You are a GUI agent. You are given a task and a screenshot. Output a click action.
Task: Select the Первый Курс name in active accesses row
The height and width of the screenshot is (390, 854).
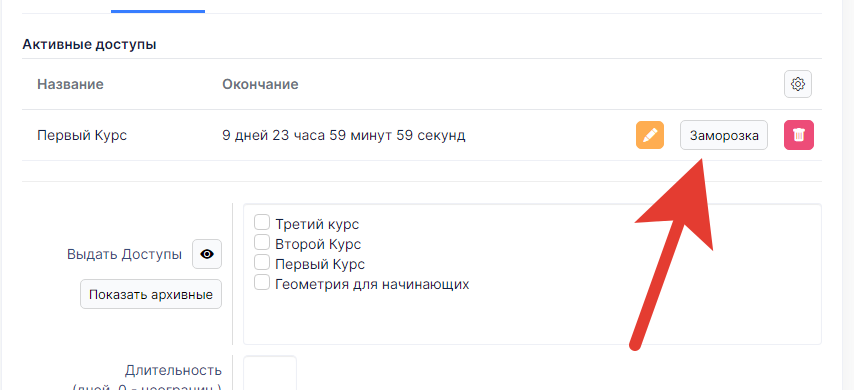click(82, 135)
